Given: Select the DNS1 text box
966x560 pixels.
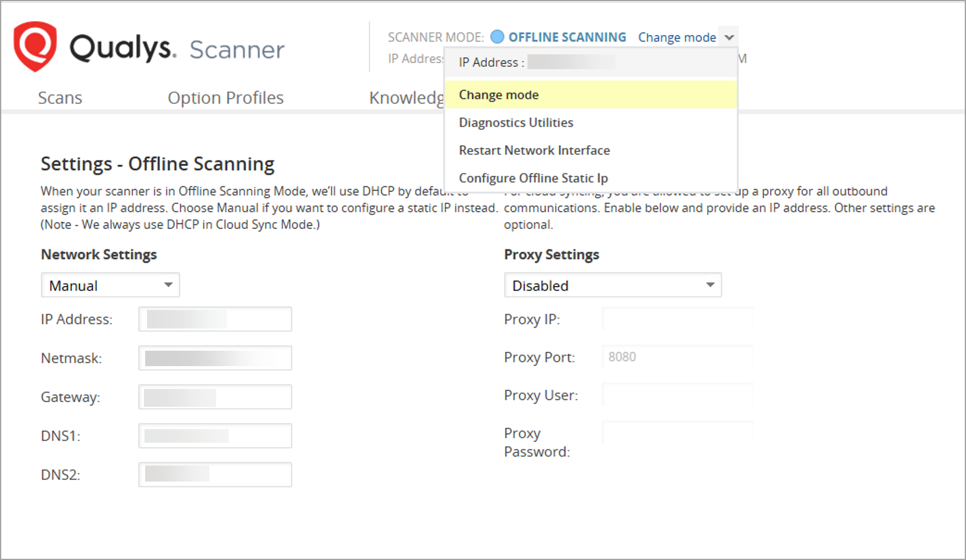Looking at the screenshot, I should tap(215, 436).
